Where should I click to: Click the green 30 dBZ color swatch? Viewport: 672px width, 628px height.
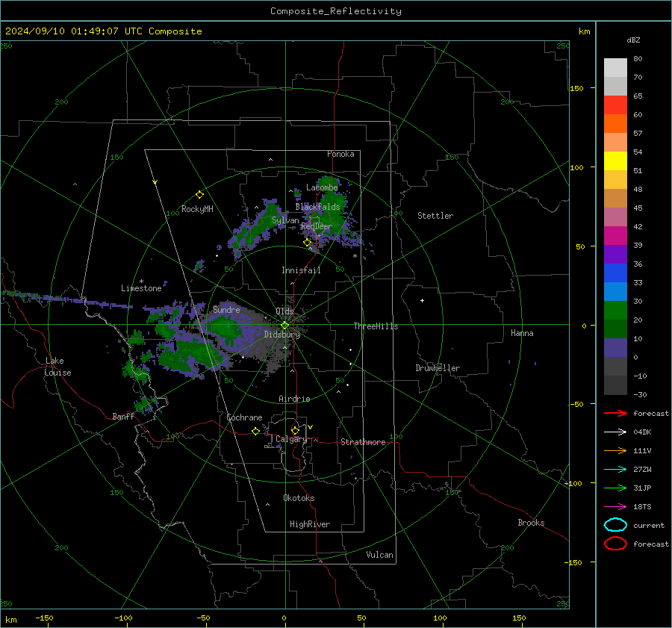point(615,310)
